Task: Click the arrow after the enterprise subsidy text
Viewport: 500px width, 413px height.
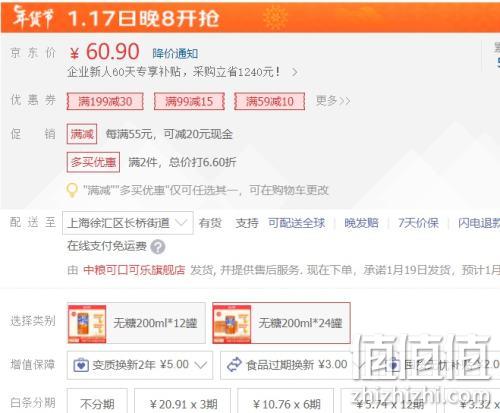Action: (x=295, y=72)
